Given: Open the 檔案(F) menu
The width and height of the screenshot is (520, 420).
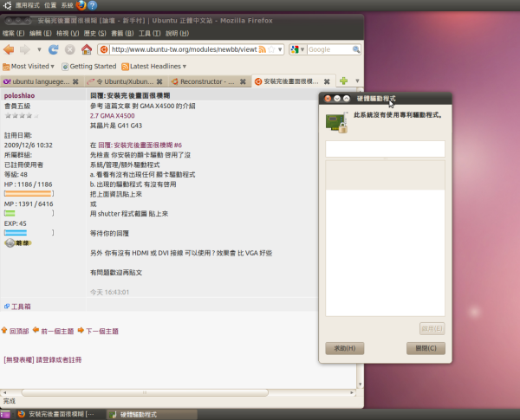Looking at the screenshot, I should click(14, 34).
